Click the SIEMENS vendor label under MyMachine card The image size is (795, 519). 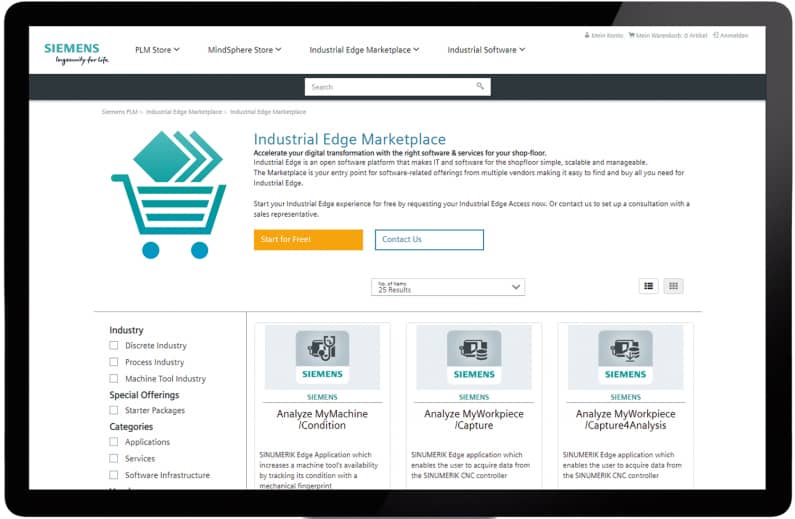(322, 397)
